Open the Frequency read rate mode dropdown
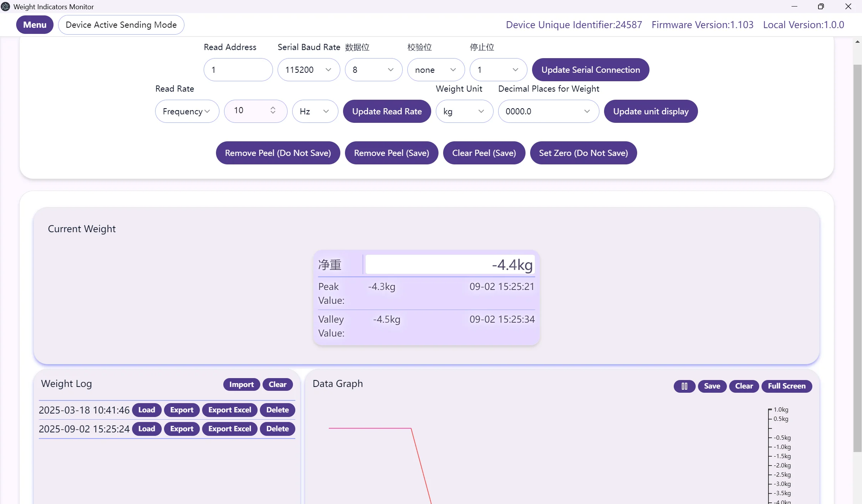 tap(187, 111)
